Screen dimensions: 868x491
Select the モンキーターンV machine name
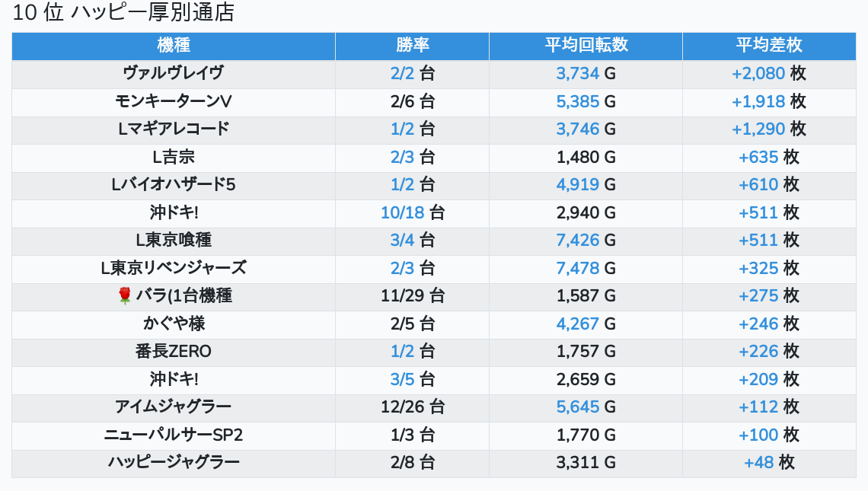click(174, 102)
